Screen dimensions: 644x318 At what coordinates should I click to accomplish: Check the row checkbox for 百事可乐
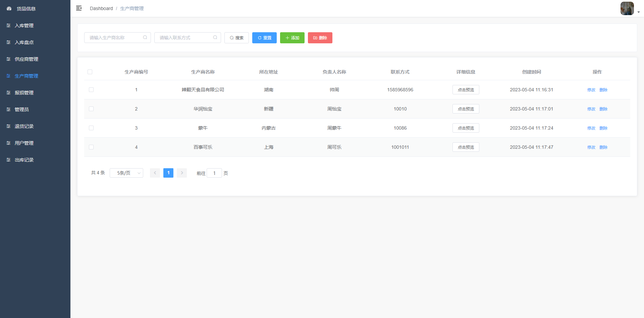point(91,147)
